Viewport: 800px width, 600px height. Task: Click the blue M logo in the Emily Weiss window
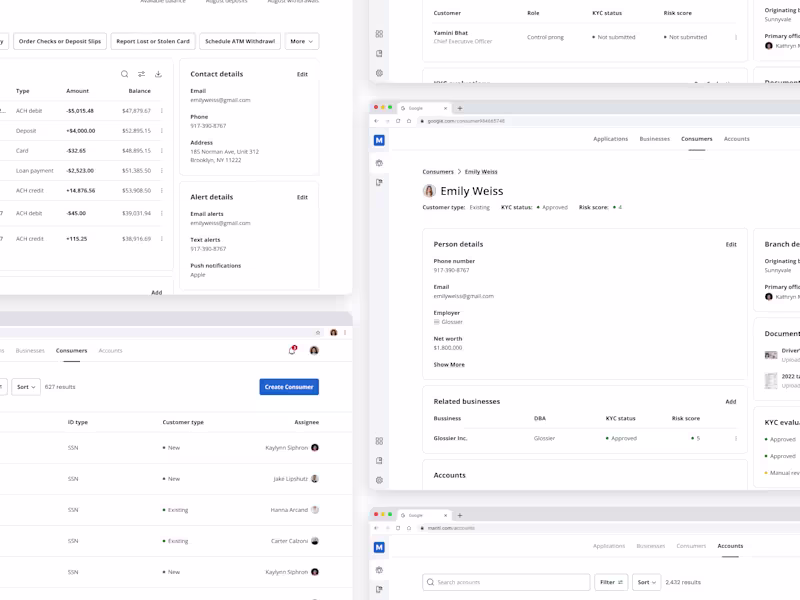pos(379,140)
